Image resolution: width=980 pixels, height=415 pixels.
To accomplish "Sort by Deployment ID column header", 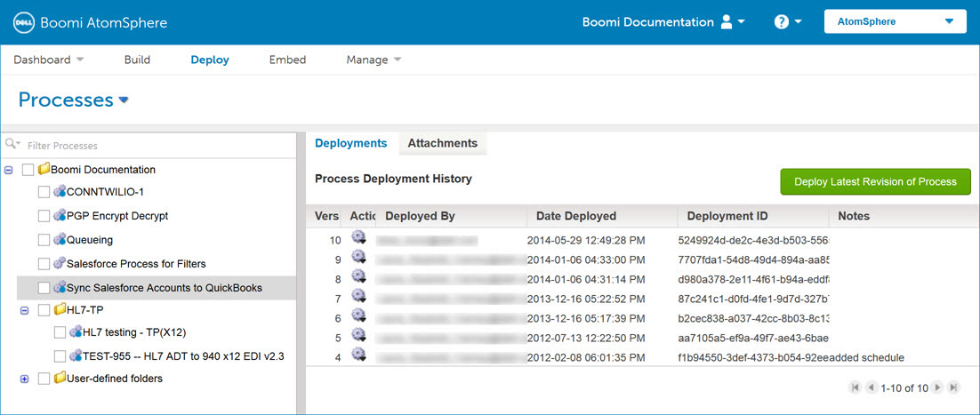I will coord(754,216).
